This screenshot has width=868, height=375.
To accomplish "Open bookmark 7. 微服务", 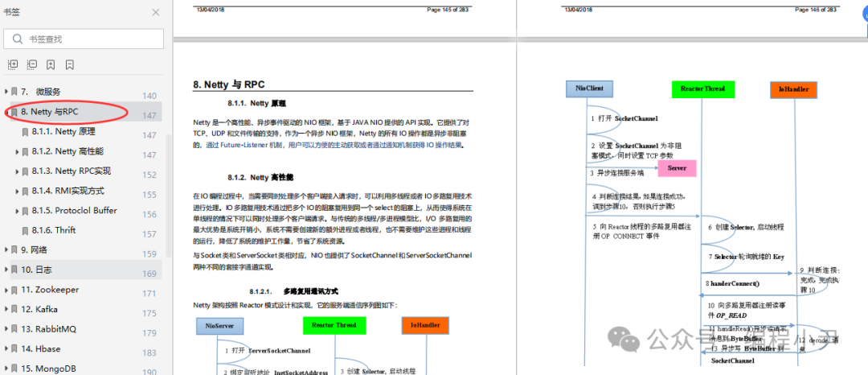I will click(41, 92).
